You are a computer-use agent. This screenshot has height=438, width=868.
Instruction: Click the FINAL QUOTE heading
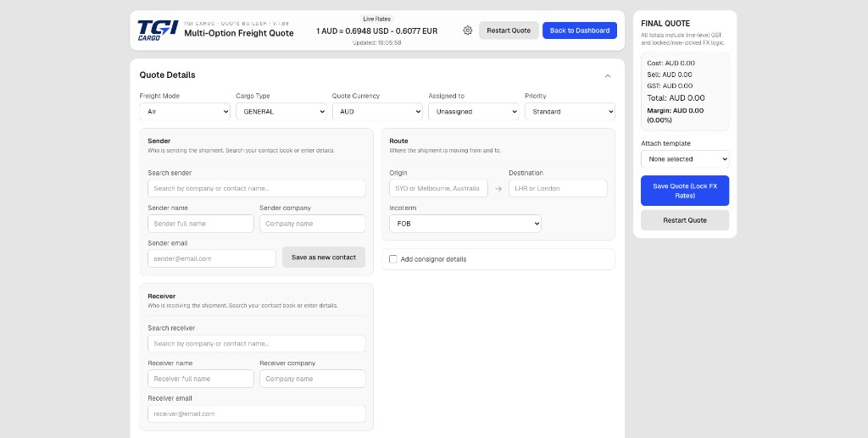(665, 24)
